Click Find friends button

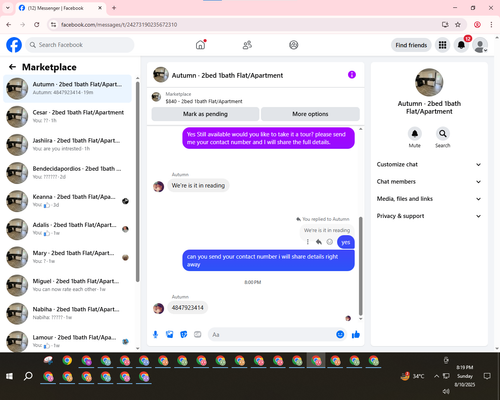[x=411, y=45]
